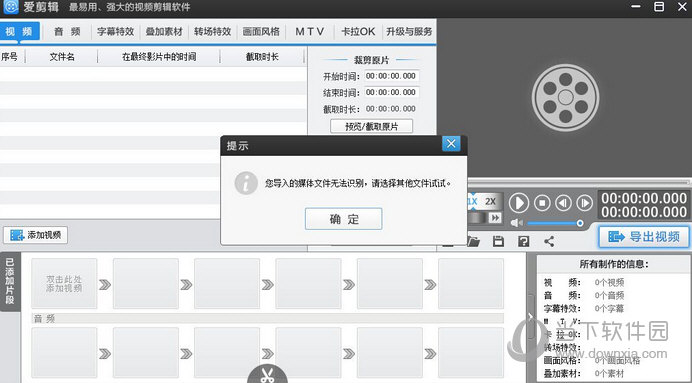Minimize the 爱剪辑 window
The height and width of the screenshot is (383, 692).
point(636,7)
